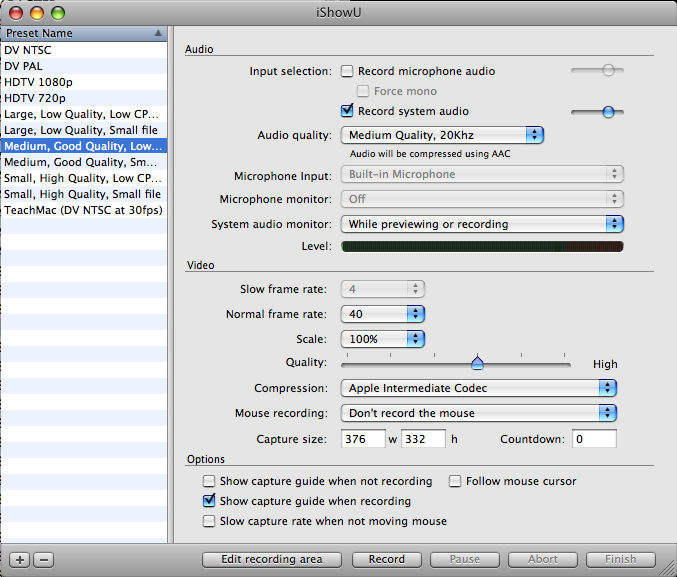
Task: Select the DV NTSC preset
Action: (x=84, y=50)
